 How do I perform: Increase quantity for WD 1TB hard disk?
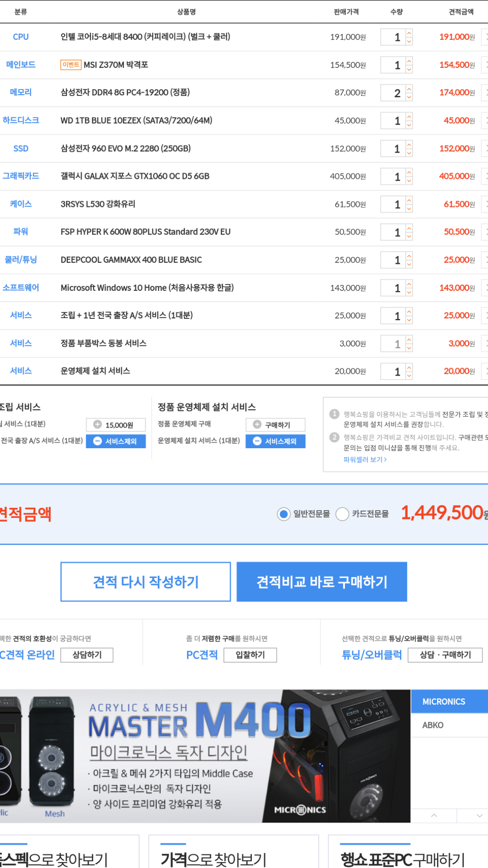(x=409, y=117)
